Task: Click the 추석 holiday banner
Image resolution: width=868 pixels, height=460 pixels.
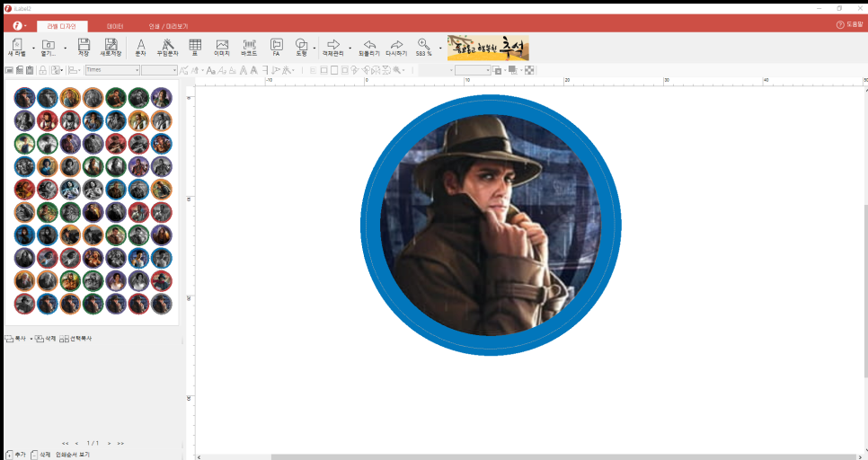Action: 488,48
